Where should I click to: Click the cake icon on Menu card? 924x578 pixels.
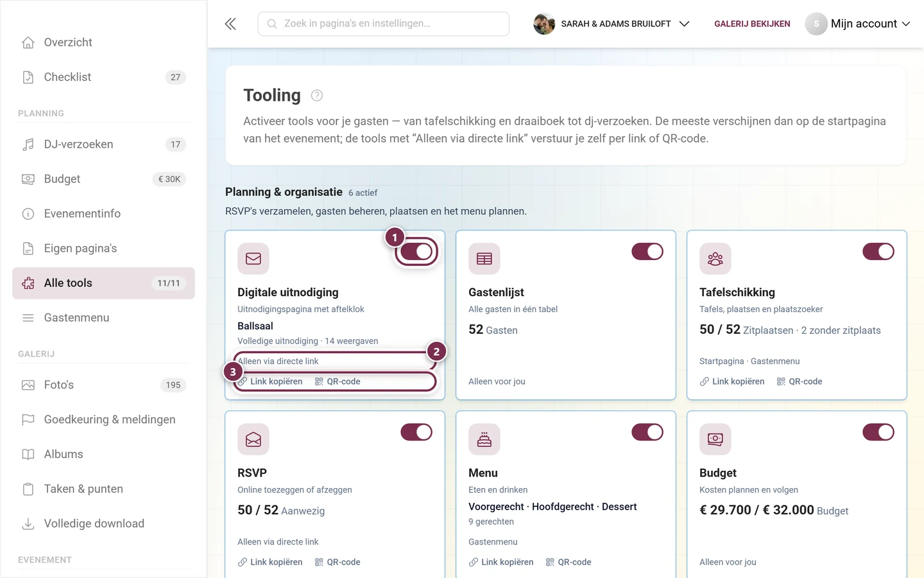click(x=484, y=439)
